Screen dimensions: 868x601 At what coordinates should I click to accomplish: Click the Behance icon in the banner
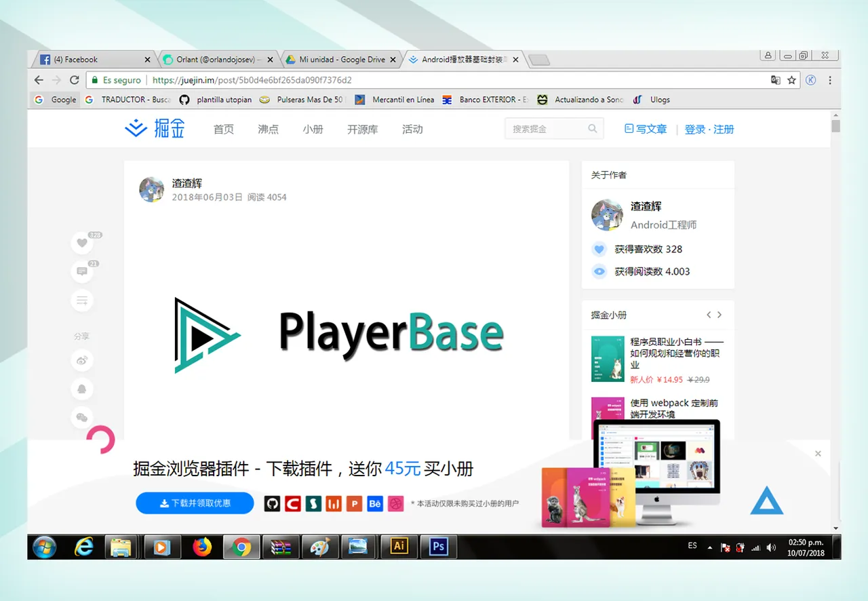375,503
